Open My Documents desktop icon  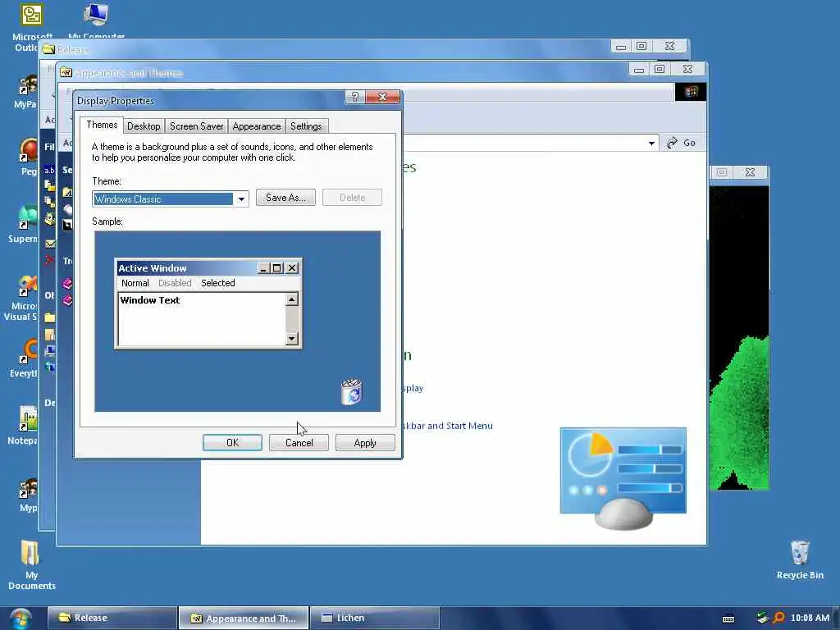[31, 564]
